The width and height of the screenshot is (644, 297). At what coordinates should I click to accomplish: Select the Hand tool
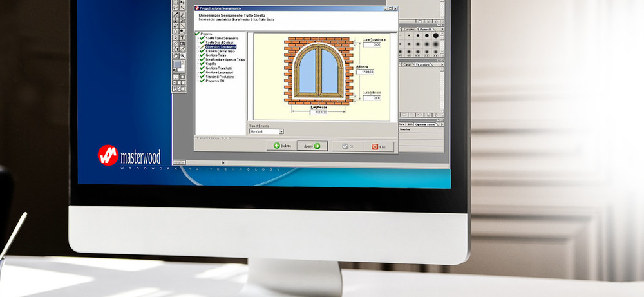pyautogui.click(x=175, y=55)
